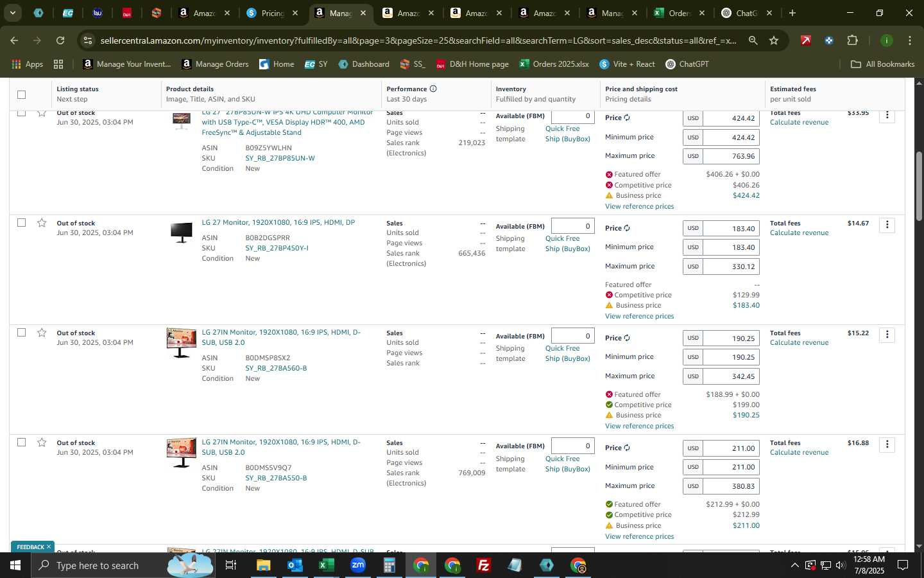Bookmark this page with the star icon
This screenshot has width=924, height=578.
[x=774, y=40]
